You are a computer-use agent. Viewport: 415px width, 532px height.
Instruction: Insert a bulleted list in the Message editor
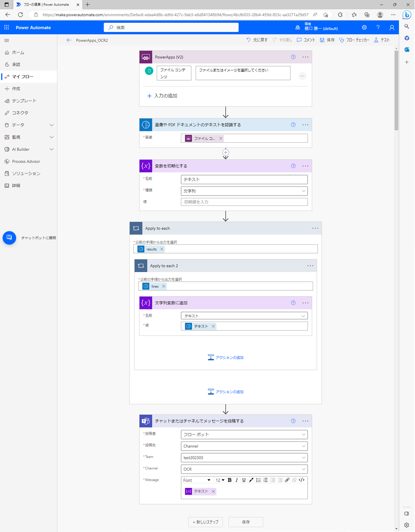coord(259,480)
